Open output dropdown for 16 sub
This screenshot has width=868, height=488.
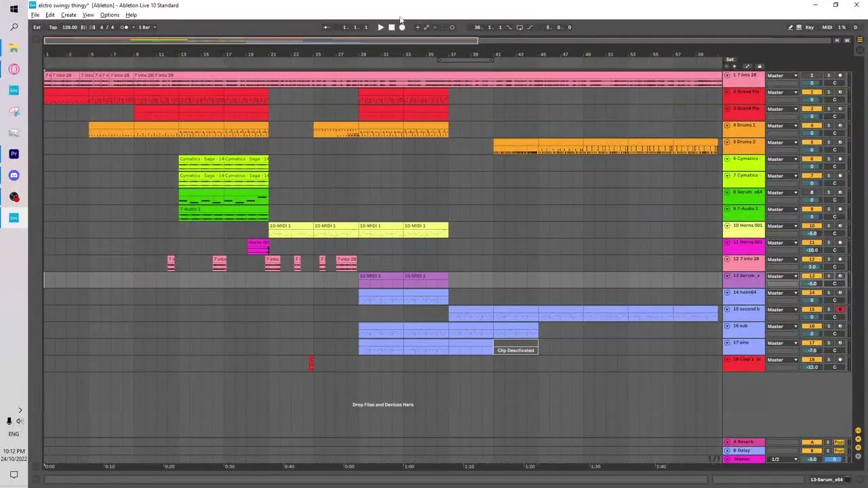point(783,326)
